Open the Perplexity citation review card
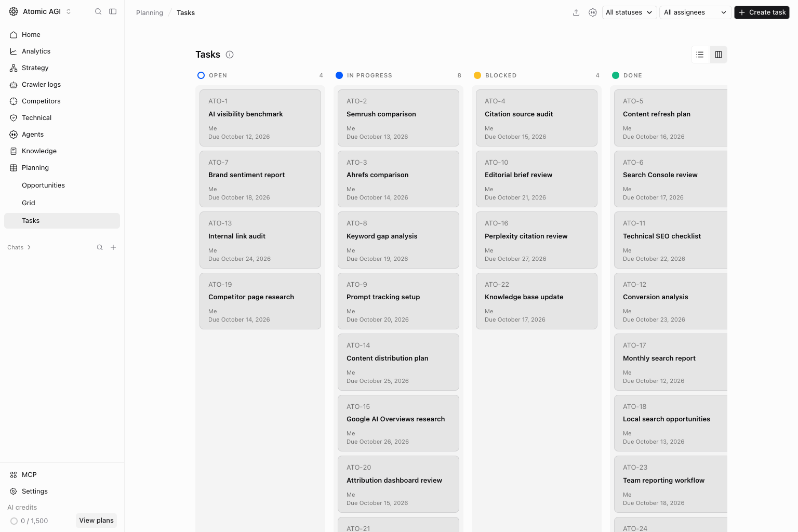This screenshot has height=532, width=798. [x=537, y=240]
